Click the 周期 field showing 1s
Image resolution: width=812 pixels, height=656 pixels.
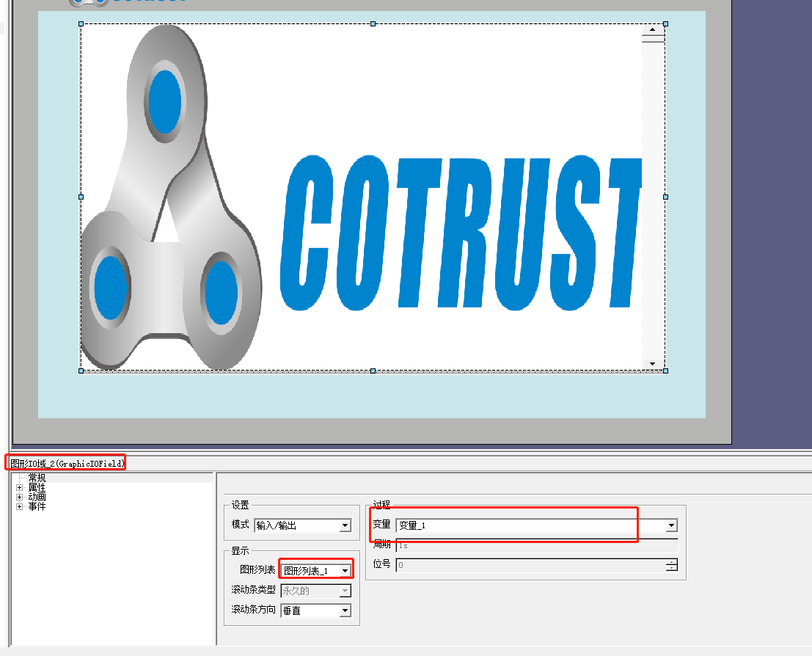pyautogui.click(x=536, y=545)
